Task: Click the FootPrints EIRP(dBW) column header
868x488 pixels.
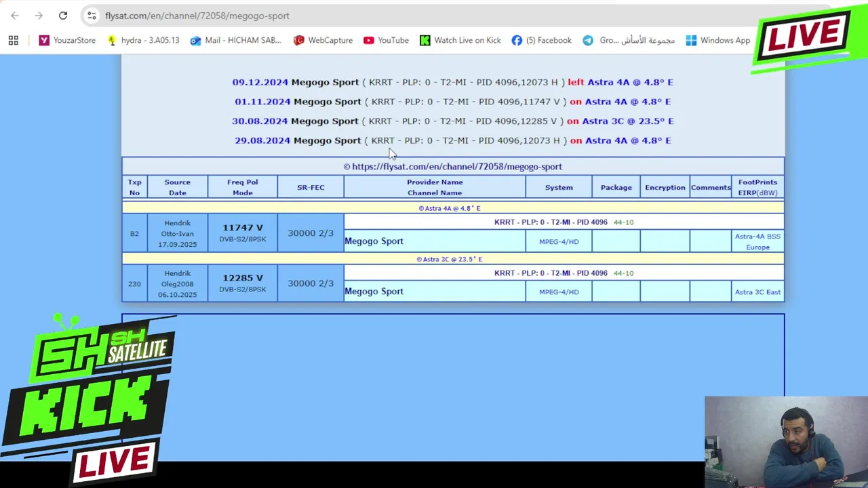Action: 757,187
